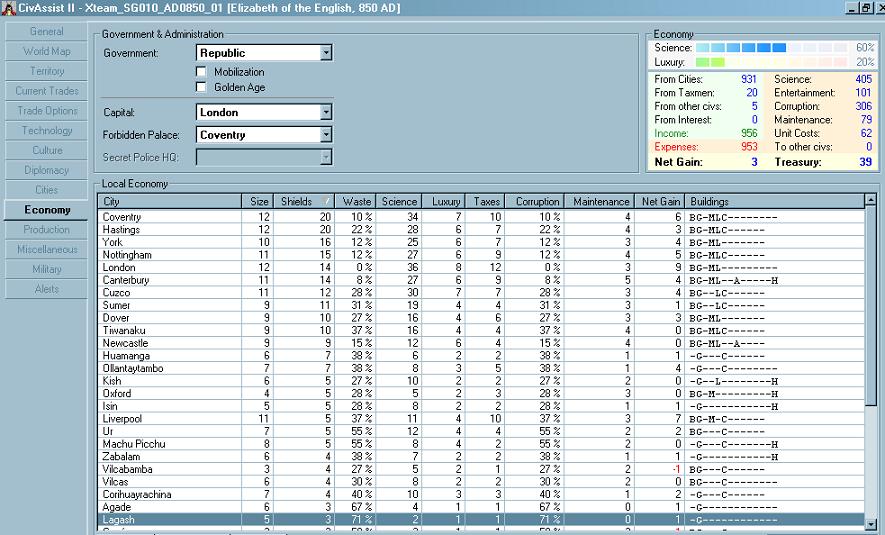This screenshot has height=535, width=885.
Task: Click the scrollbar up arrow in city list
Action: point(870,200)
